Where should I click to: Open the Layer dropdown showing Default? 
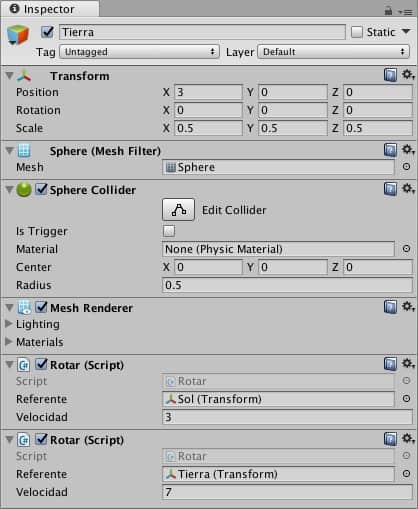(333, 52)
